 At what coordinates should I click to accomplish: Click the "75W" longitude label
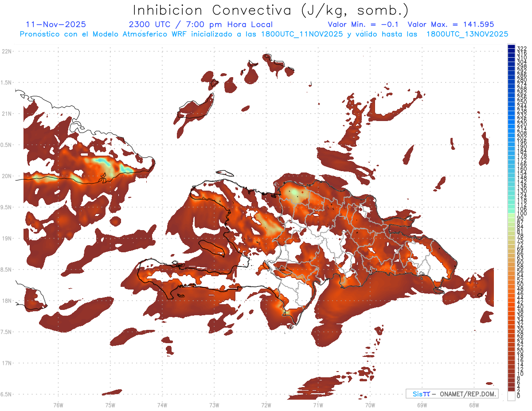(x=110, y=404)
